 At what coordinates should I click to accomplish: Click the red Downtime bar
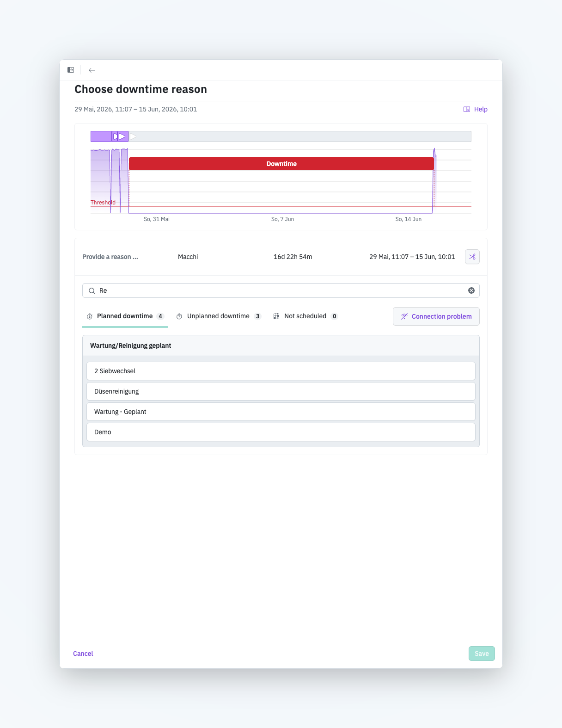click(281, 164)
